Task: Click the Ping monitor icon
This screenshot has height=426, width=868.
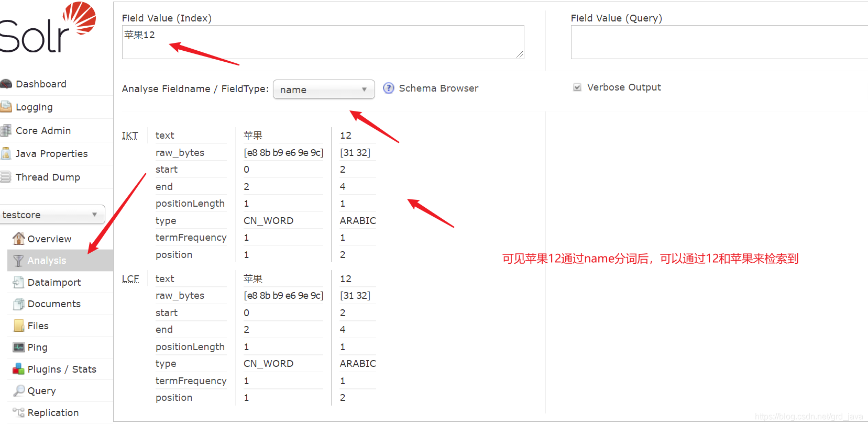Action: point(19,347)
